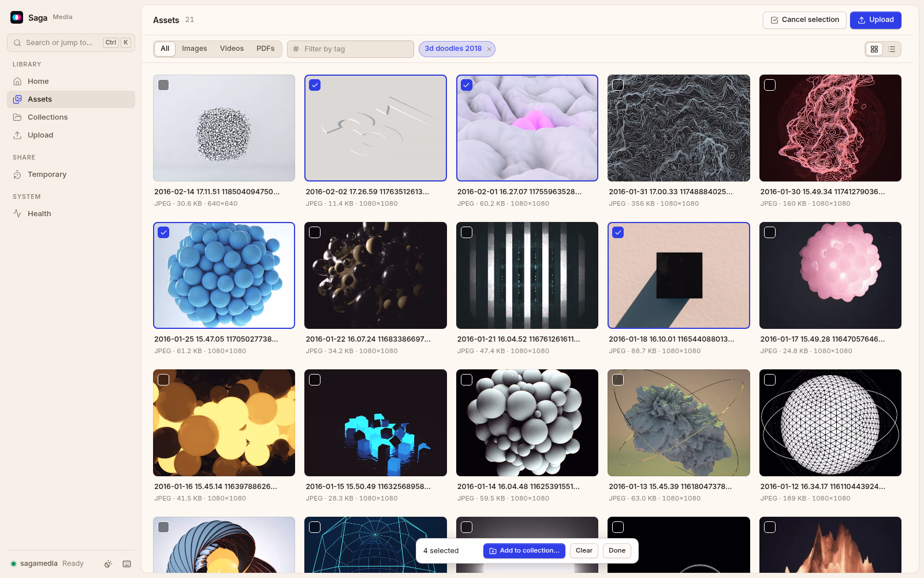The height and width of the screenshot is (578, 924).
Task: Click the 2016-01-13 15.45.39 file name
Action: (x=670, y=487)
